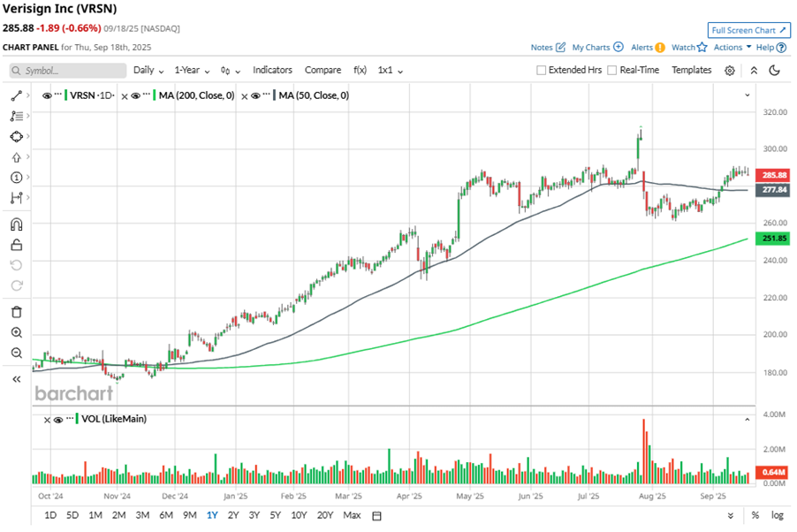
Task: Select the trend line drawing tool
Action: point(16,95)
